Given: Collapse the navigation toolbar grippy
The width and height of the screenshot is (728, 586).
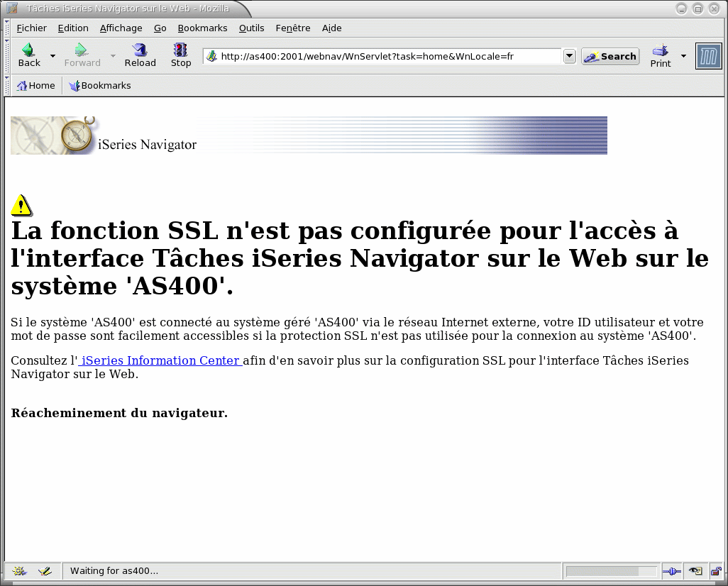Looking at the screenshot, I should 7,56.
